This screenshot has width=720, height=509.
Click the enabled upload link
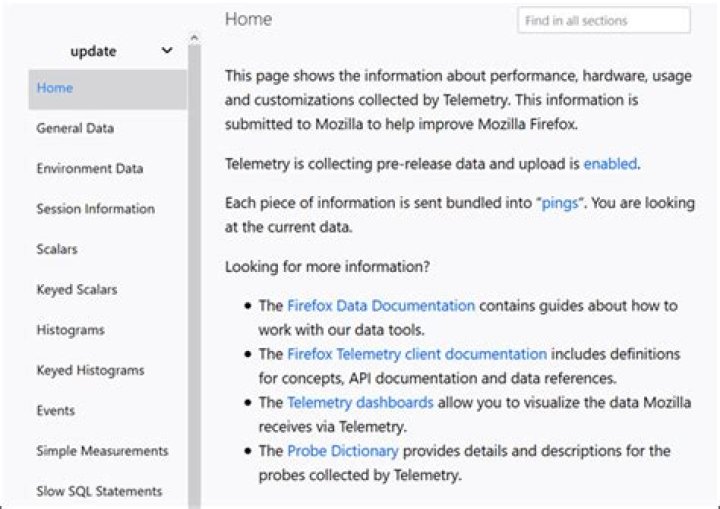coord(610,164)
